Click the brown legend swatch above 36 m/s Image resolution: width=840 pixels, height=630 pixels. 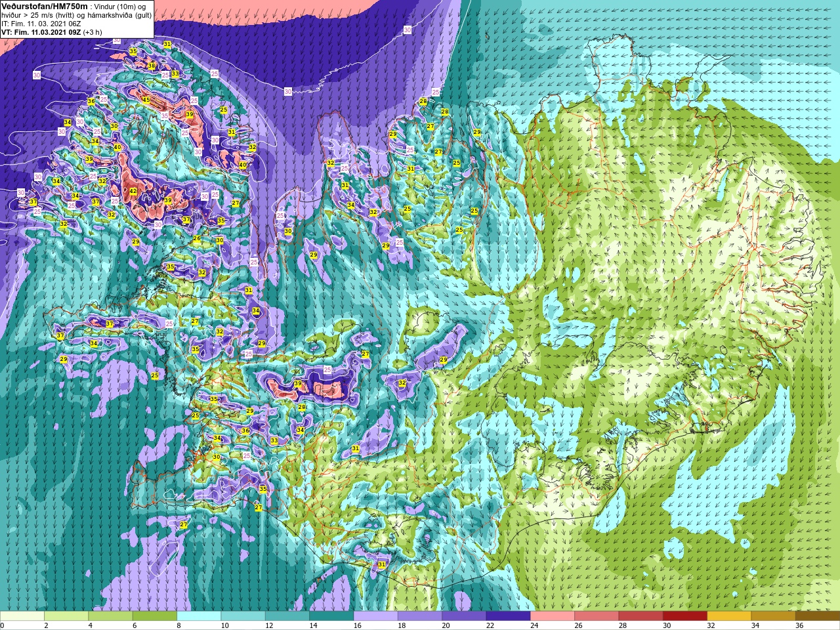tap(818, 616)
